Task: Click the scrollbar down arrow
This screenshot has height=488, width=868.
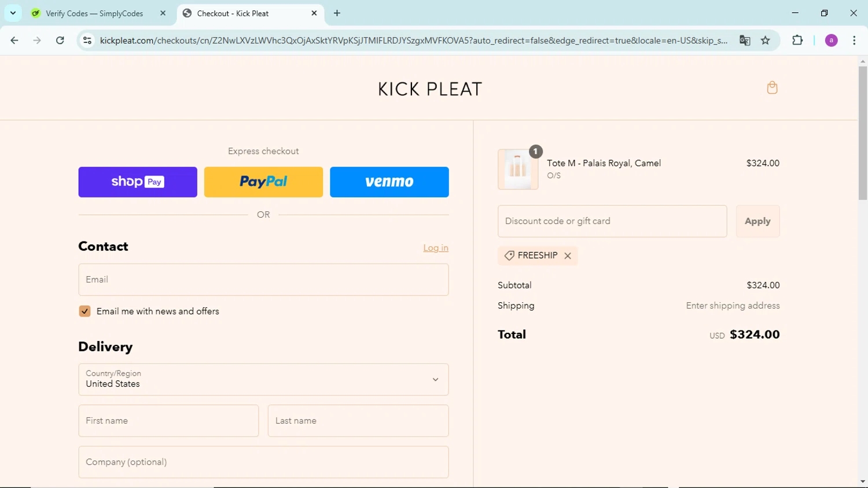Action: point(863,482)
